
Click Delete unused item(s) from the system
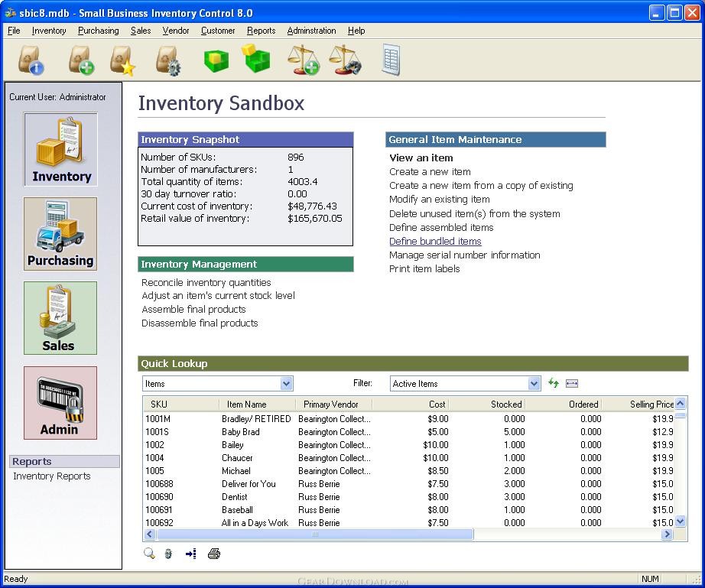(x=475, y=213)
